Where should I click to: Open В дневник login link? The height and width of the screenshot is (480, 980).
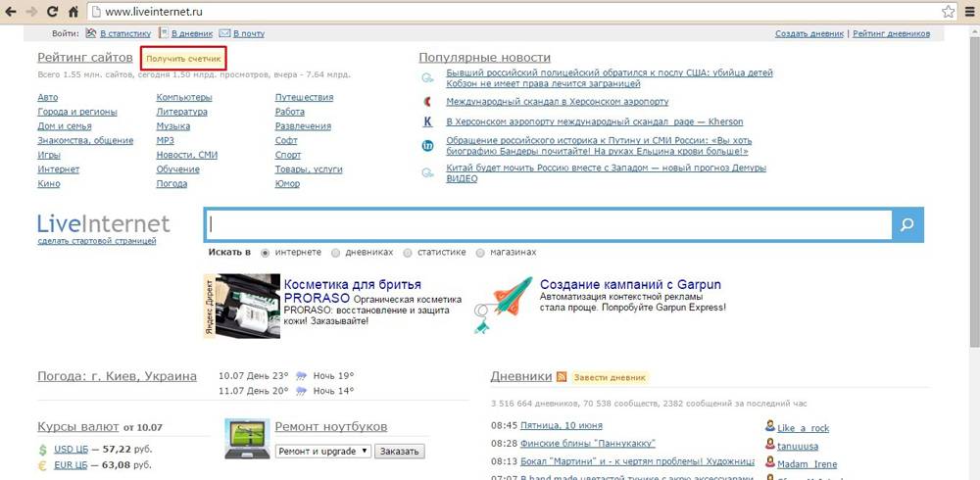pyautogui.click(x=192, y=33)
